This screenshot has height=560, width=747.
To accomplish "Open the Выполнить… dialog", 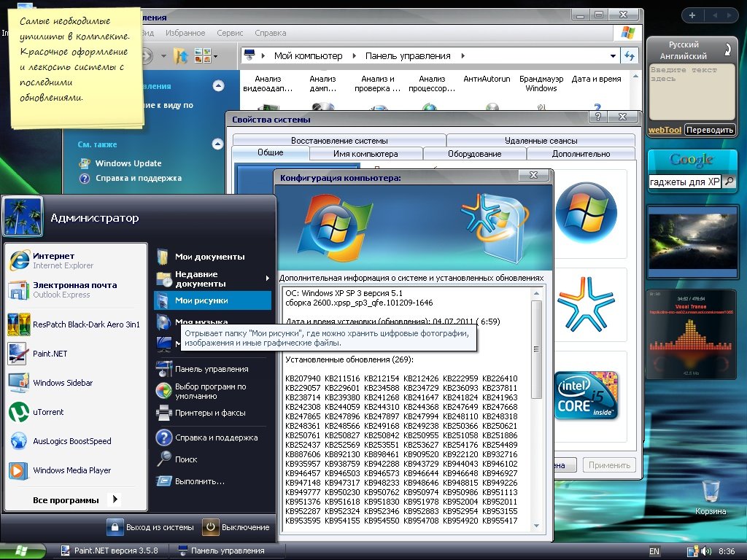I will pyautogui.click(x=212, y=481).
